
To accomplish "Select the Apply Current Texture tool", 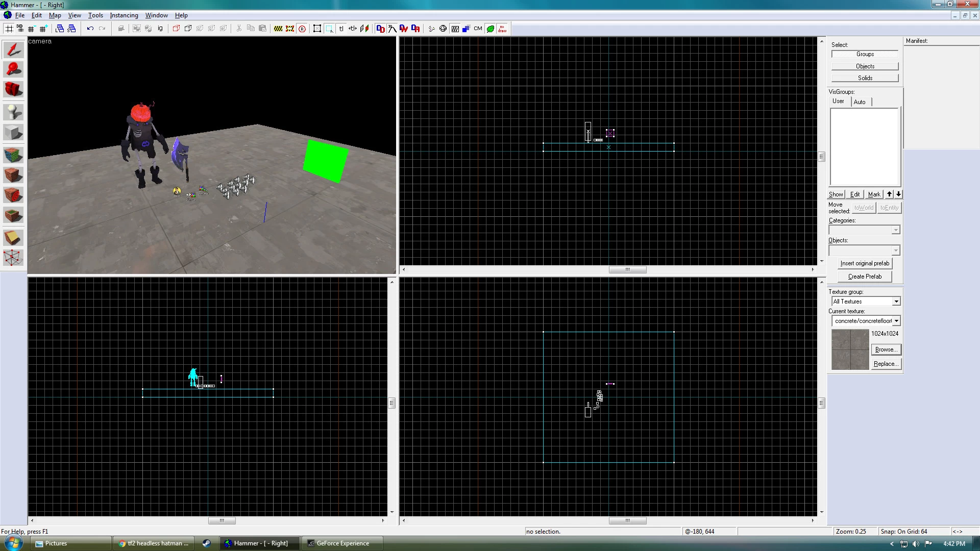I will coord(13,175).
